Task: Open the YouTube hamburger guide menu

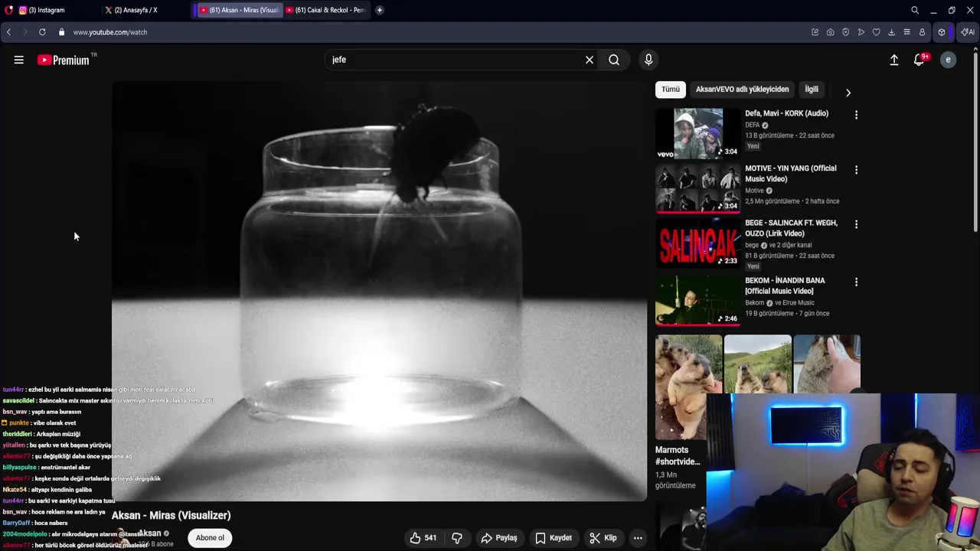Action: [18, 60]
